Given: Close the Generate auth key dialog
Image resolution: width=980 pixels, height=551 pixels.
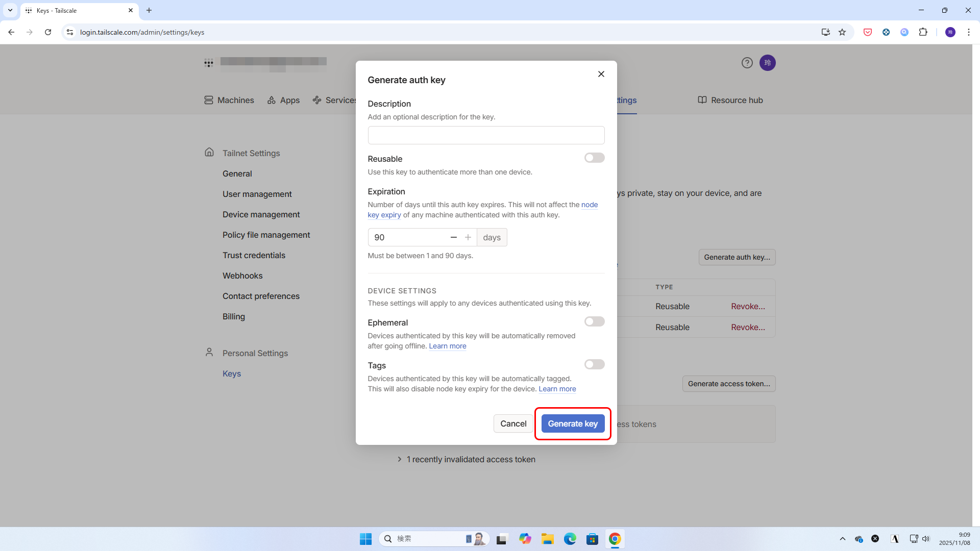Looking at the screenshot, I should click(x=601, y=74).
